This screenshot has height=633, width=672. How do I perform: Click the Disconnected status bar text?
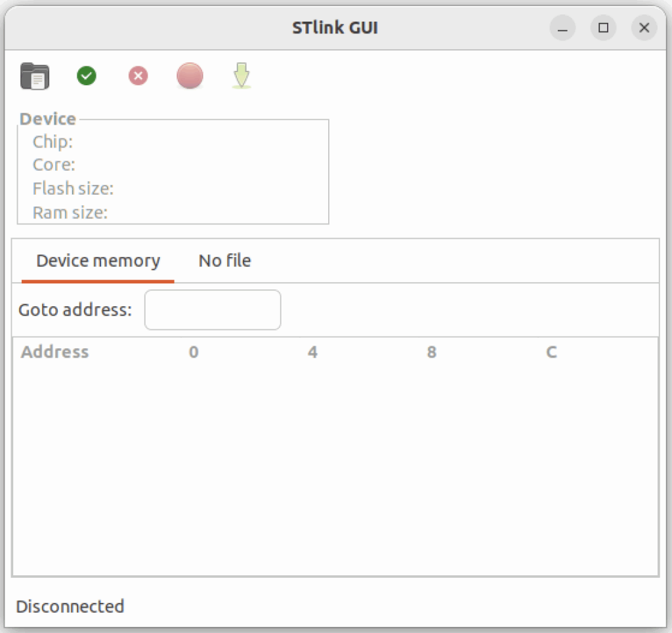coord(70,606)
